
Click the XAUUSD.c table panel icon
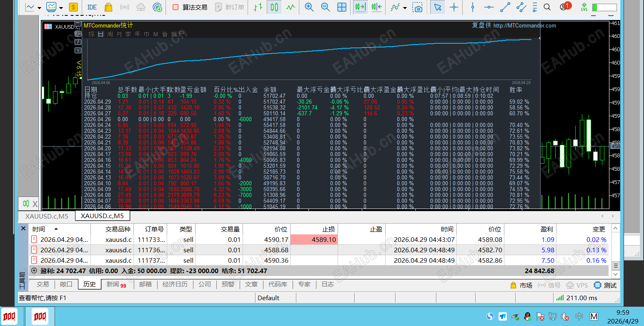point(48,26)
